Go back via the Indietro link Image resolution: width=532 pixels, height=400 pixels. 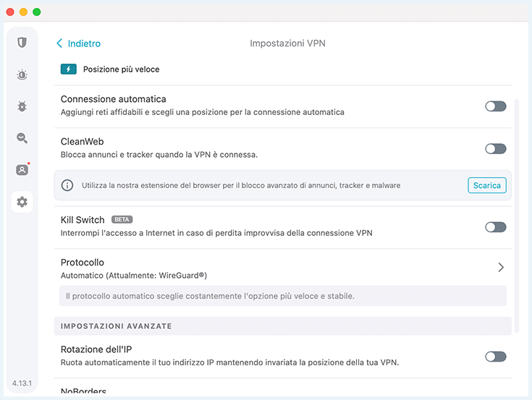tap(84, 43)
